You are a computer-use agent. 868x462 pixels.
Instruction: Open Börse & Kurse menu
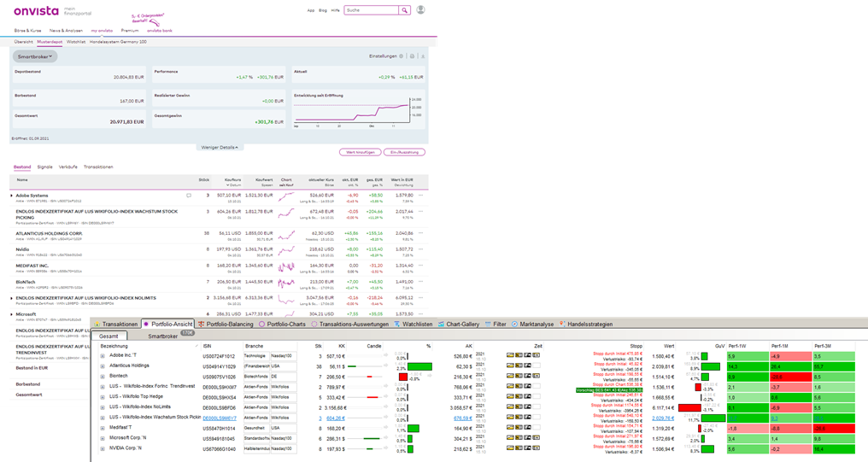[x=27, y=31]
